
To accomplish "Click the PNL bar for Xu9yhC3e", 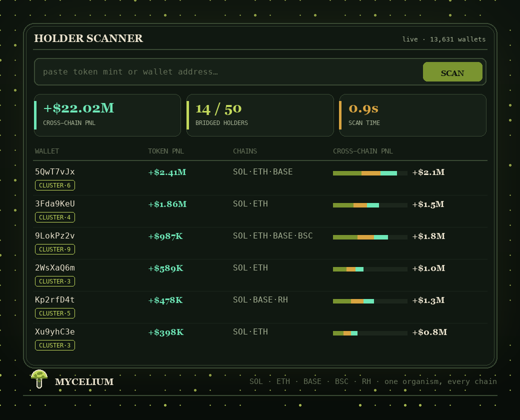I will [370, 333].
